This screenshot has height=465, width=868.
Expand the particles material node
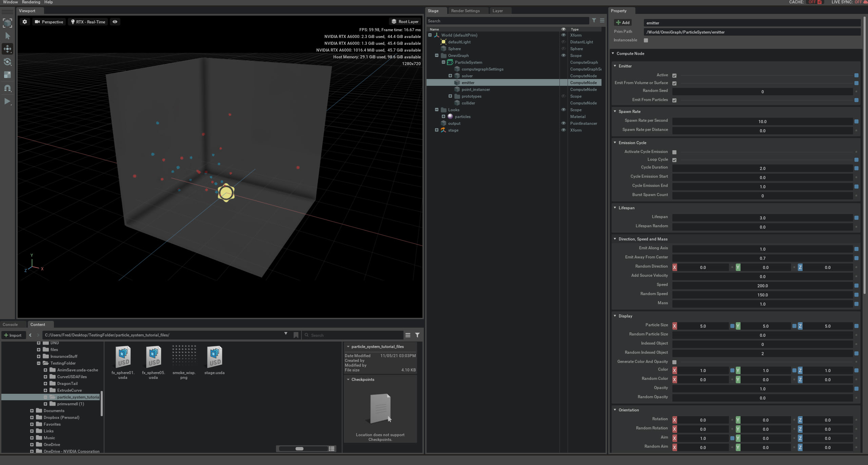point(443,116)
